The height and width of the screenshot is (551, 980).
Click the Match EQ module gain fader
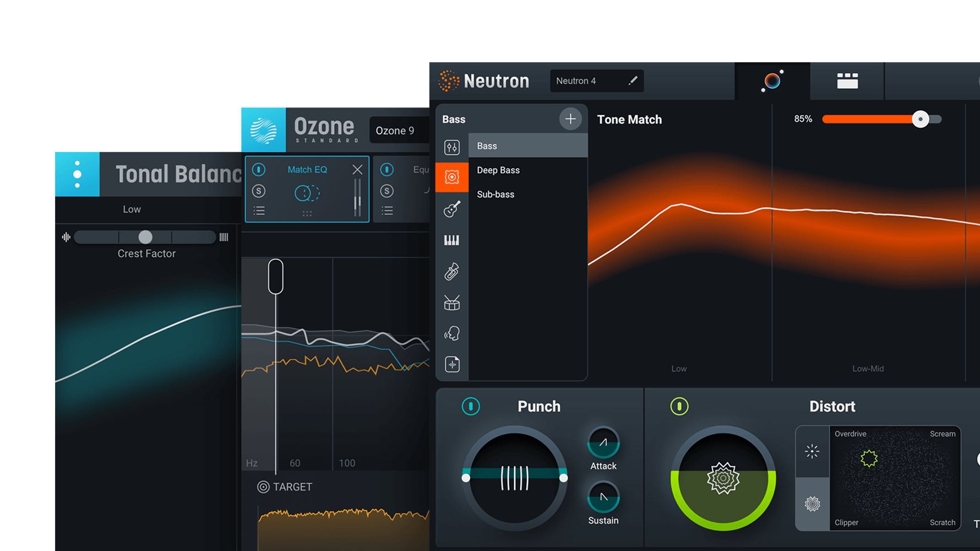coord(357,197)
